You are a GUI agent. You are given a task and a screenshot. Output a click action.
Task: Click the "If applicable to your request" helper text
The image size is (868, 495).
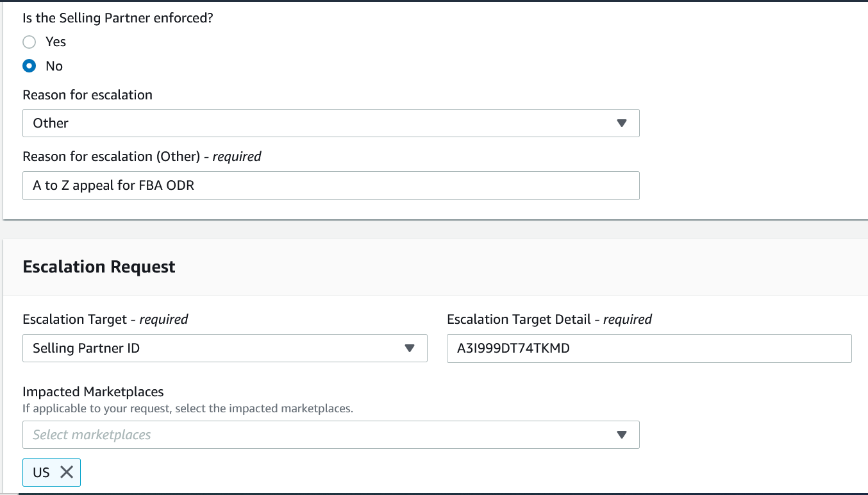188,408
